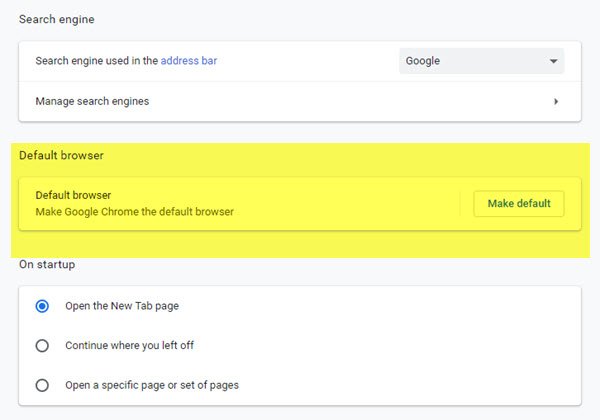Select Open a specific page or set of pages

[42, 385]
